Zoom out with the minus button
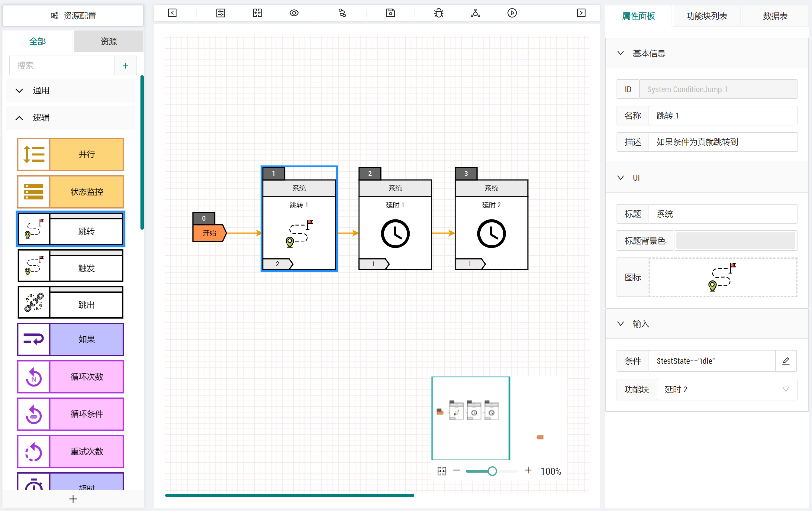This screenshot has width=812, height=511. tap(456, 471)
